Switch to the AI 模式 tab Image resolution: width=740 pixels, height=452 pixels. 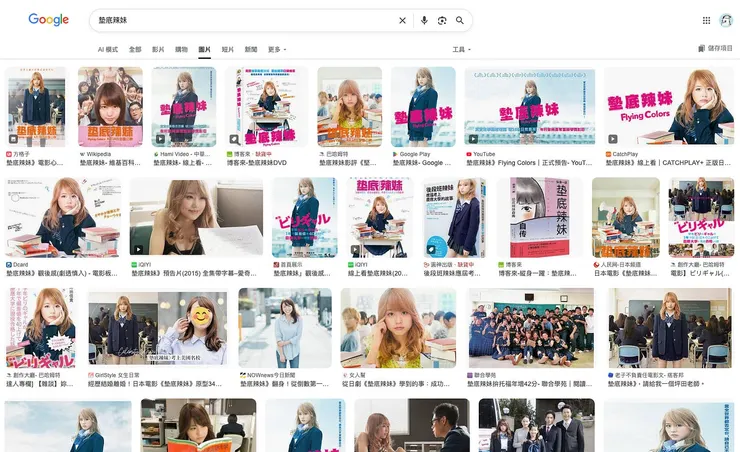point(108,49)
